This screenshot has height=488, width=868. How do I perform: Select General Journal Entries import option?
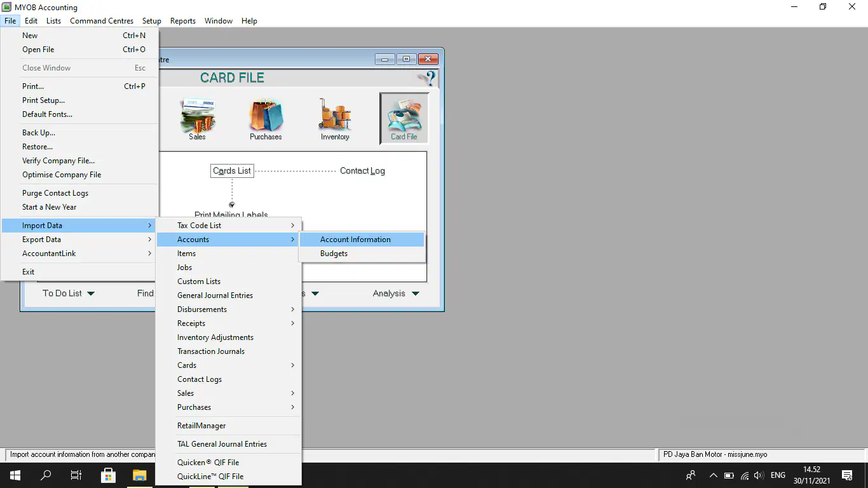229,295
